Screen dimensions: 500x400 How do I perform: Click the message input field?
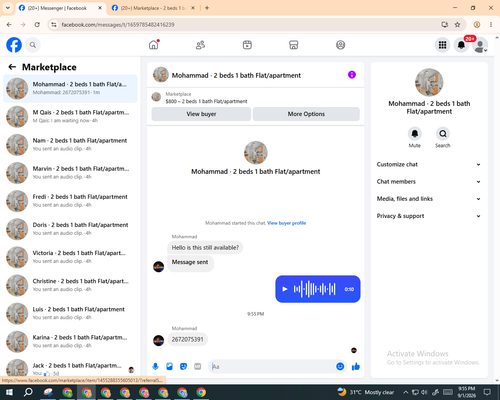tap(273, 367)
